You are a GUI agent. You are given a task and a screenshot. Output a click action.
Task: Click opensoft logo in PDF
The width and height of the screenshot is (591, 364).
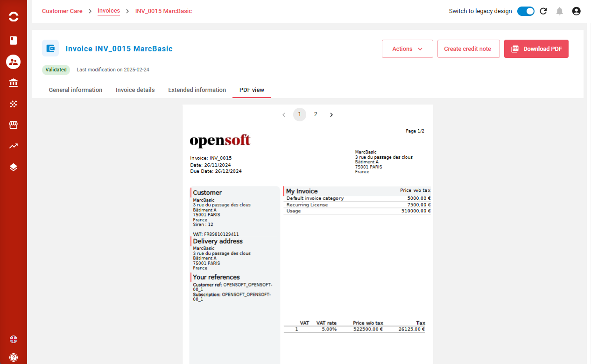point(220,140)
